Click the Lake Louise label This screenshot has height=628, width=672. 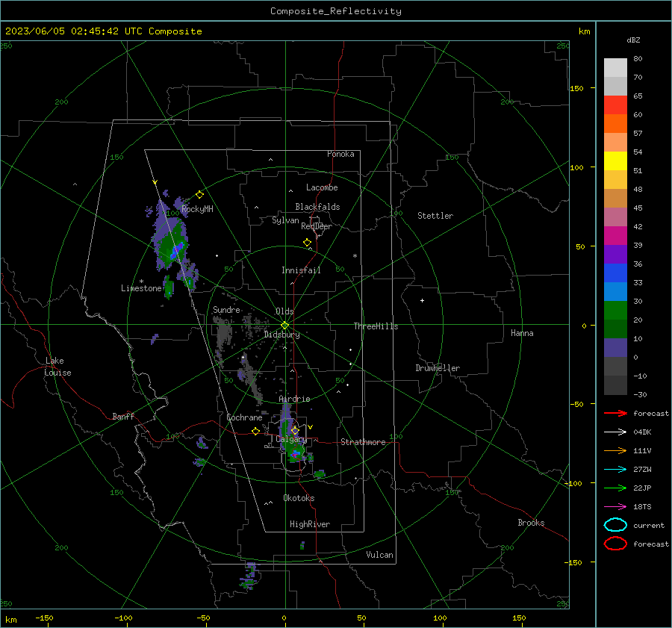57,367
